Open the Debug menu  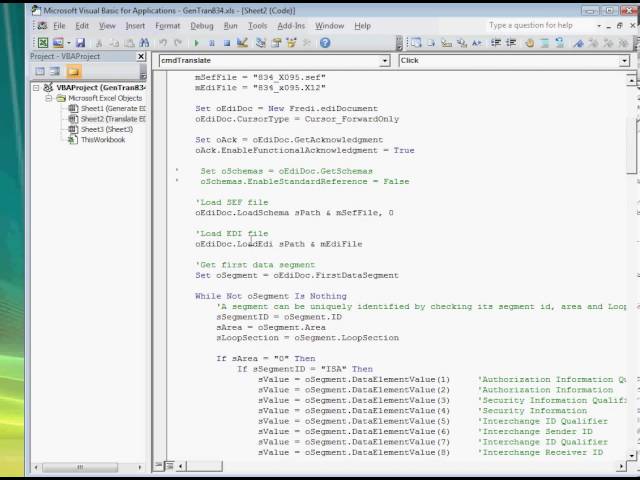click(202, 26)
